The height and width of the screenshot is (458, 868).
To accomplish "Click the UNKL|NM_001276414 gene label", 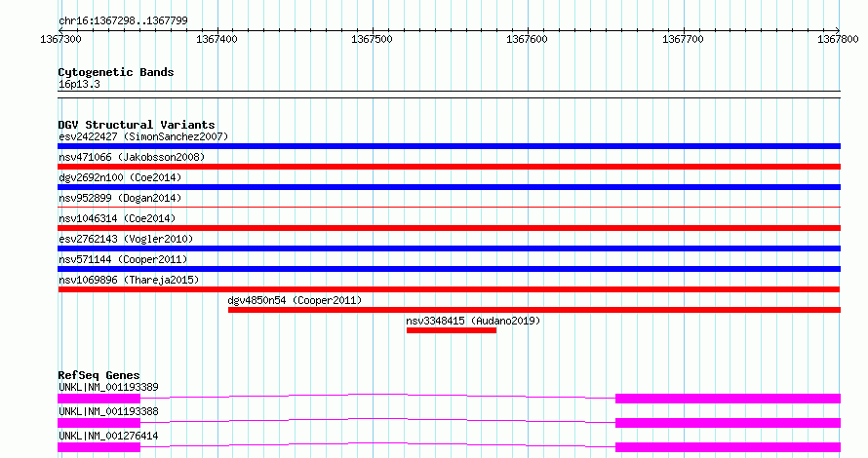I will pos(108,436).
